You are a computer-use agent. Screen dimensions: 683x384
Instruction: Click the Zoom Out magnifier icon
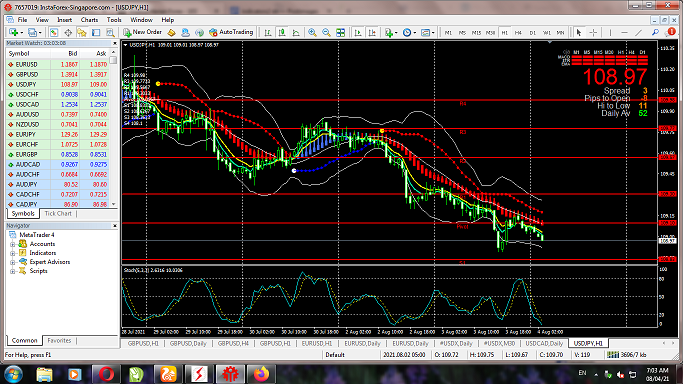[326, 32]
